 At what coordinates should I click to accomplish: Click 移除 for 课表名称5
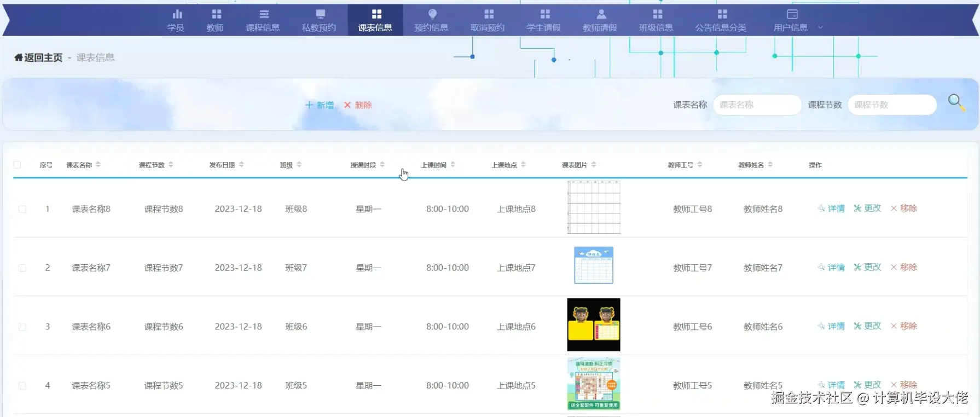click(x=903, y=385)
